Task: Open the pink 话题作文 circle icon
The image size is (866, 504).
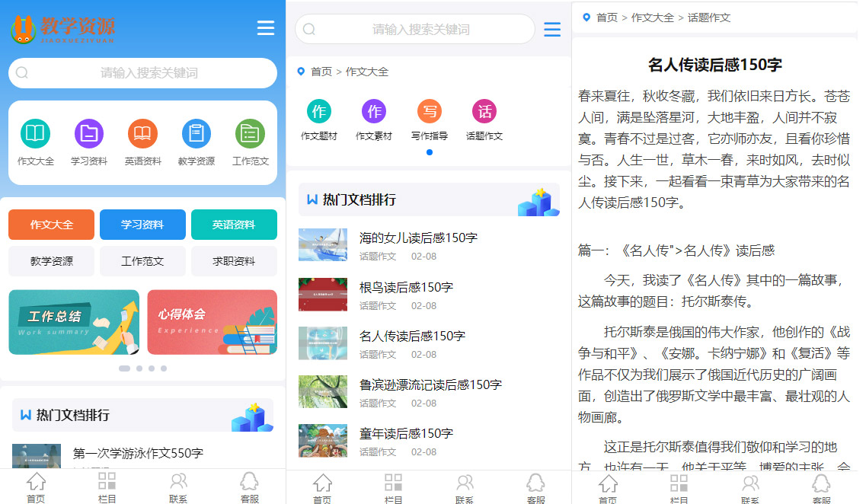Action: coord(484,111)
